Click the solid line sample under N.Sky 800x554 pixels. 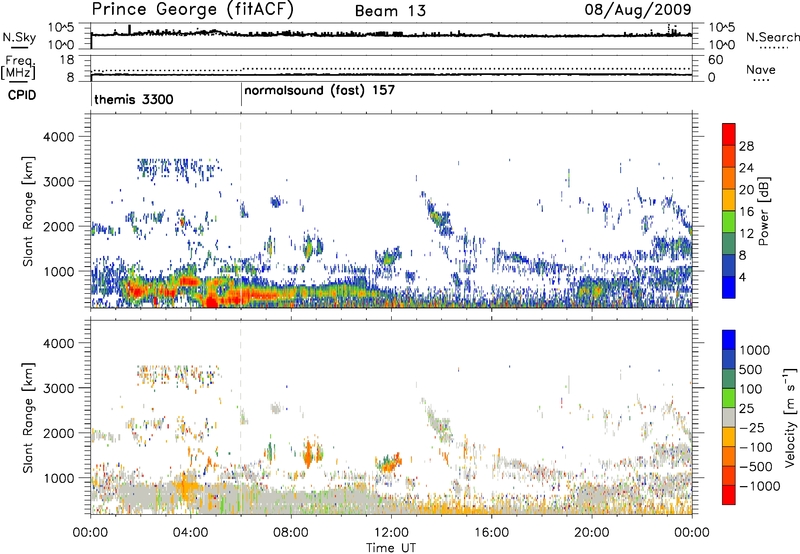pos(19,47)
